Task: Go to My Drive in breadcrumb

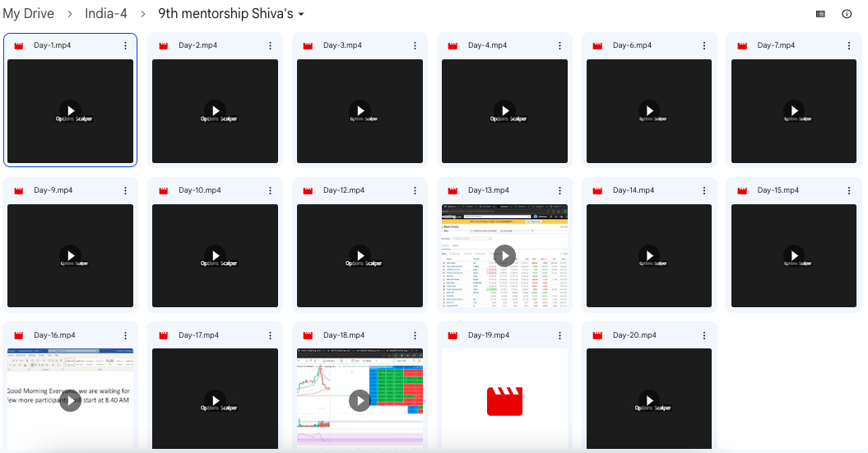Action: pos(28,14)
